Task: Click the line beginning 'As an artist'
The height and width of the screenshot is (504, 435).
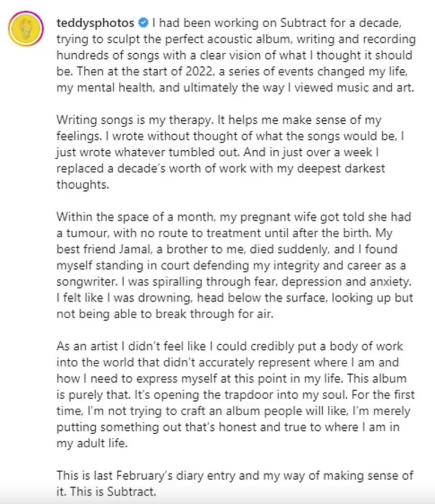Action: tap(230, 346)
